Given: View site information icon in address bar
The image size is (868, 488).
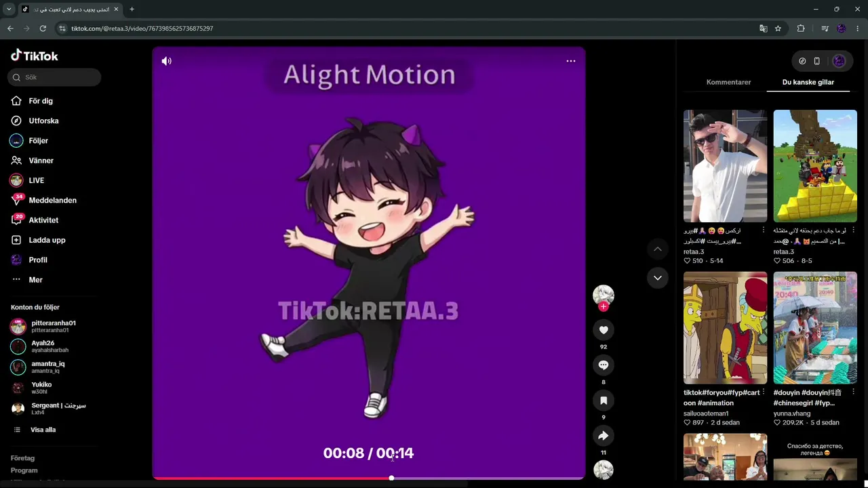Looking at the screenshot, I should (62, 28).
